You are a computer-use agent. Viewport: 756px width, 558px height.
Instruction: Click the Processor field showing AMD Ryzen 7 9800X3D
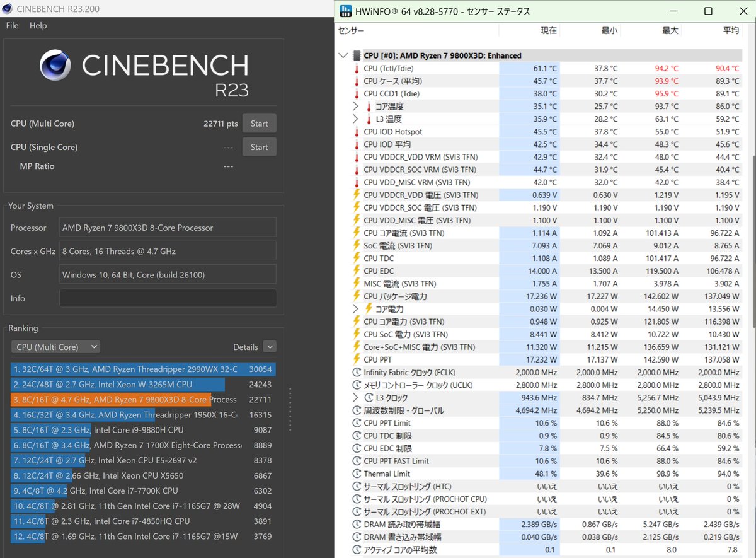click(x=168, y=228)
